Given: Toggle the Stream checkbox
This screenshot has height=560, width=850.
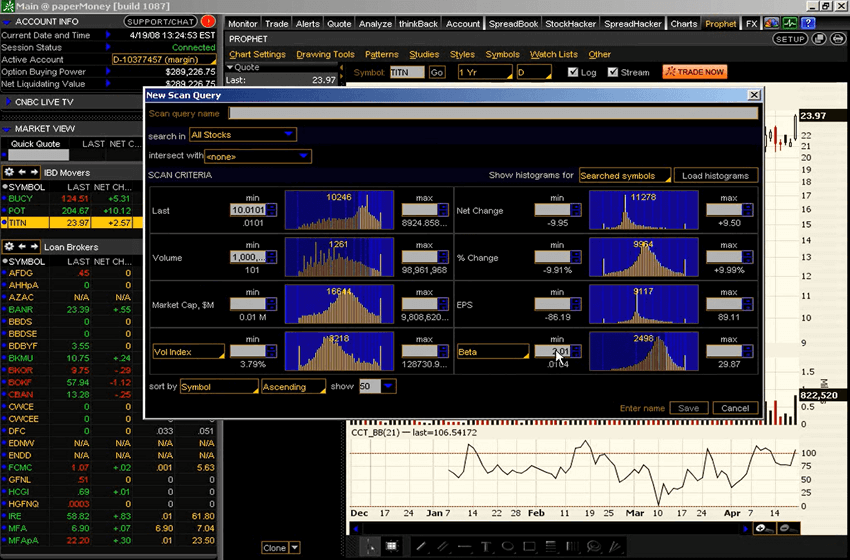Looking at the screenshot, I should pyautogui.click(x=613, y=72).
